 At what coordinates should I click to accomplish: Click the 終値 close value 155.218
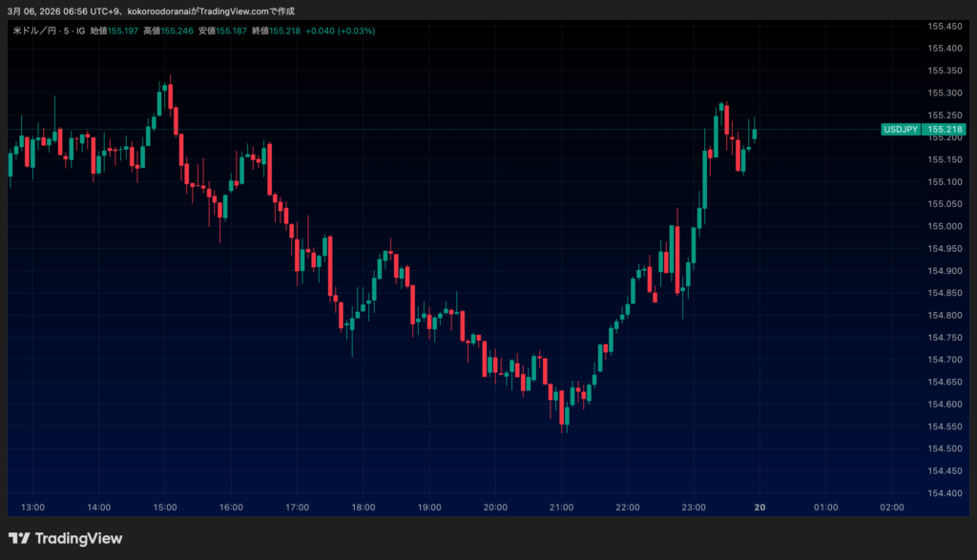(285, 31)
